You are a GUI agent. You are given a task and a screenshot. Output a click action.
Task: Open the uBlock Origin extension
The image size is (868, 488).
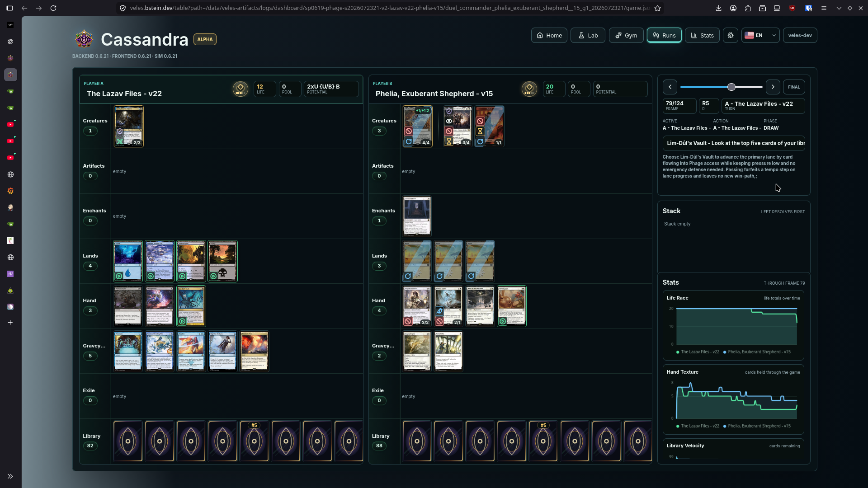[792, 8]
